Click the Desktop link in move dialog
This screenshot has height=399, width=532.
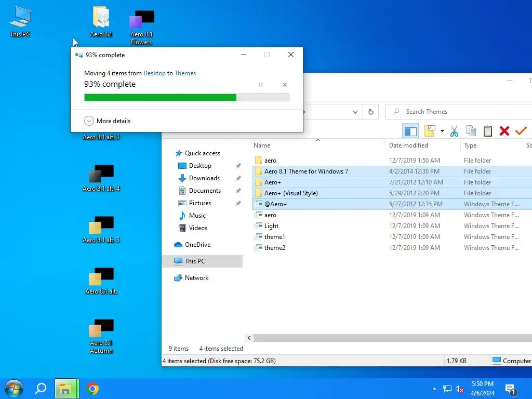pos(154,73)
